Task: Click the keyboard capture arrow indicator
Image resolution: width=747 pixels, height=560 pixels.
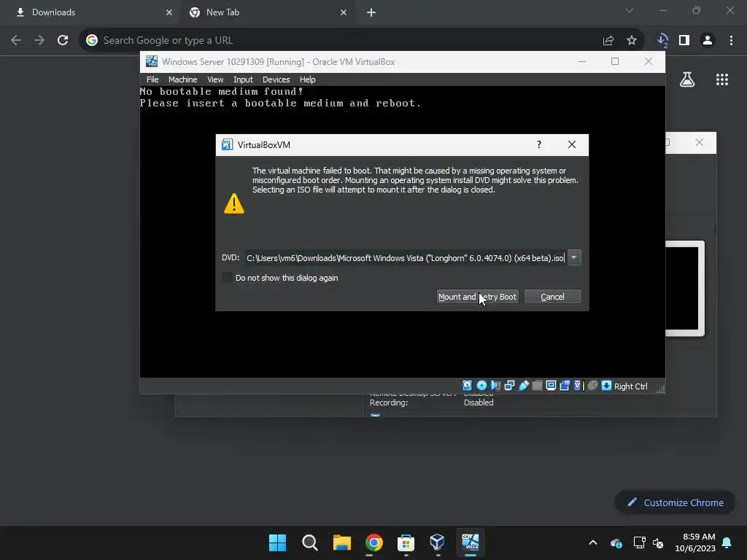Action: point(606,386)
